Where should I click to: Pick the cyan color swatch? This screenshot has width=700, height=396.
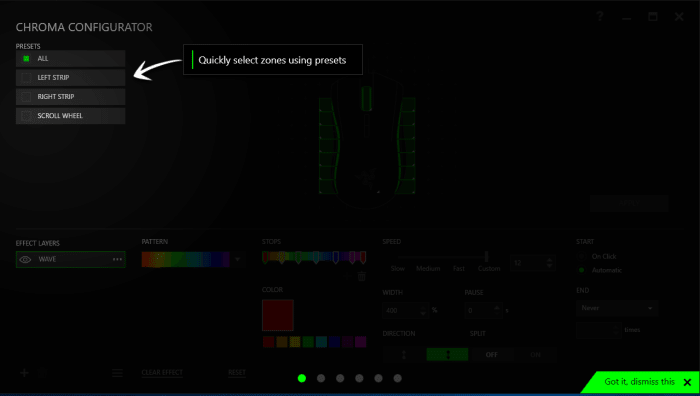[x=321, y=342]
